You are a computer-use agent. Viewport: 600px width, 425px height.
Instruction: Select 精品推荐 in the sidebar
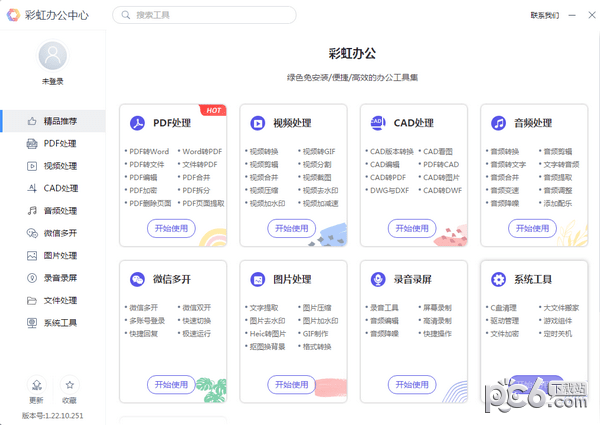(x=53, y=121)
